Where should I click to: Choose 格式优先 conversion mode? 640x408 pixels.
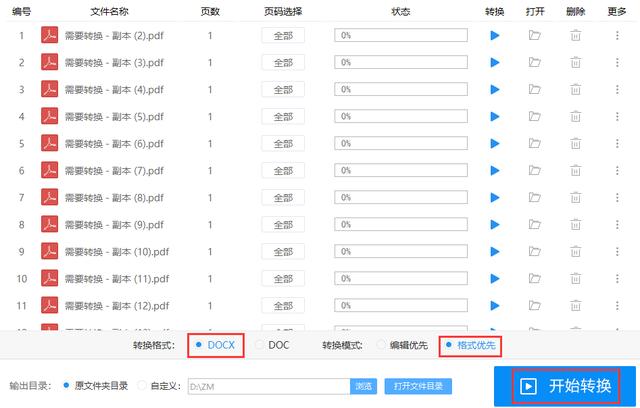[x=471, y=345]
